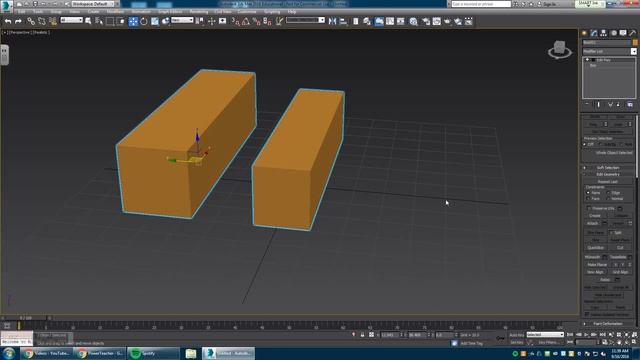Expand the Paint Deformation rollout

pos(608,324)
